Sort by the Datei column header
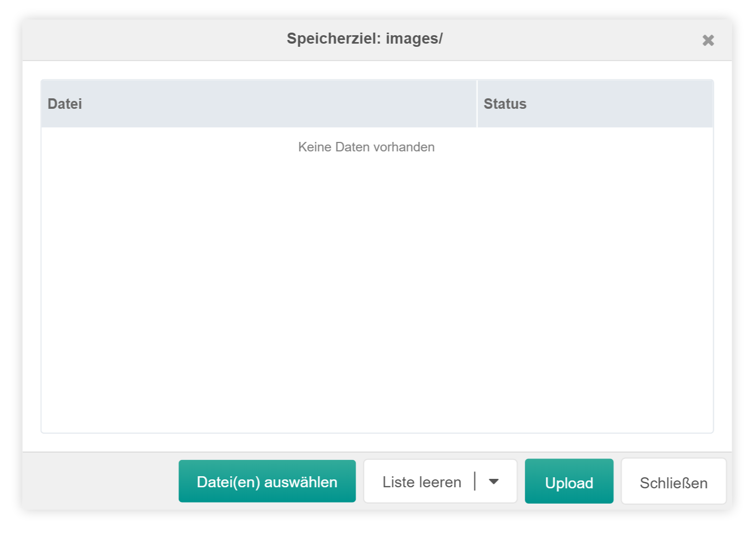756x533 pixels. click(65, 104)
